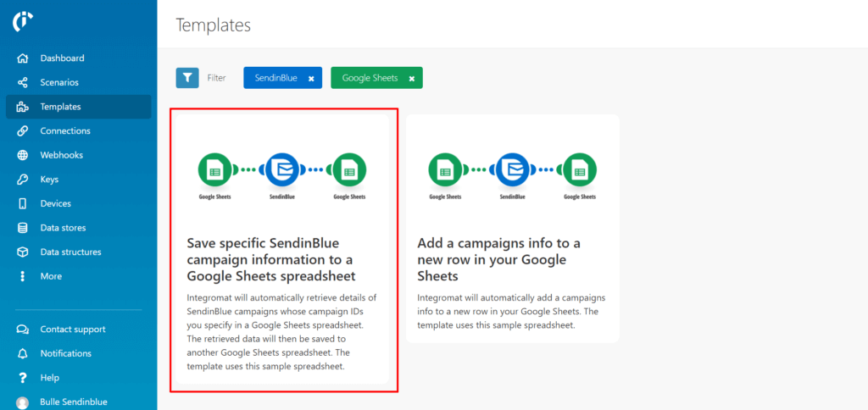868x410 pixels.
Task: Go to Scenarios in the sidebar
Action: [x=79, y=82]
